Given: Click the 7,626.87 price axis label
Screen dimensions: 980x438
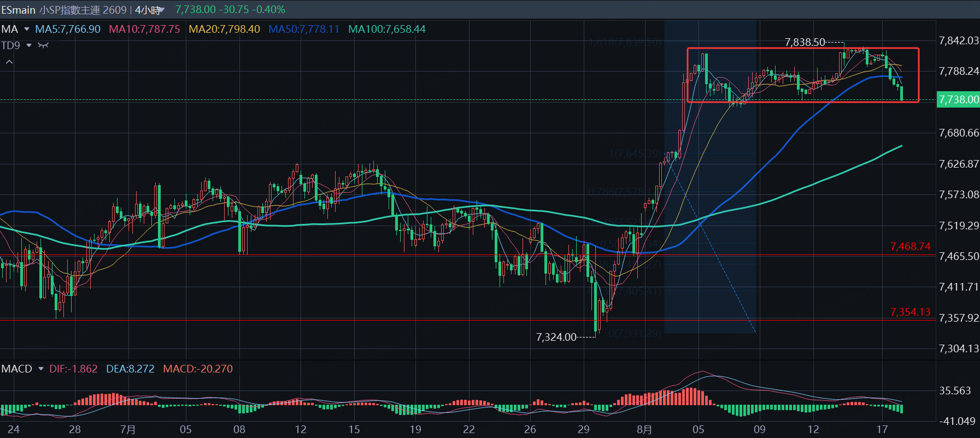Looking at the screenshot, I should coord(959,164).
